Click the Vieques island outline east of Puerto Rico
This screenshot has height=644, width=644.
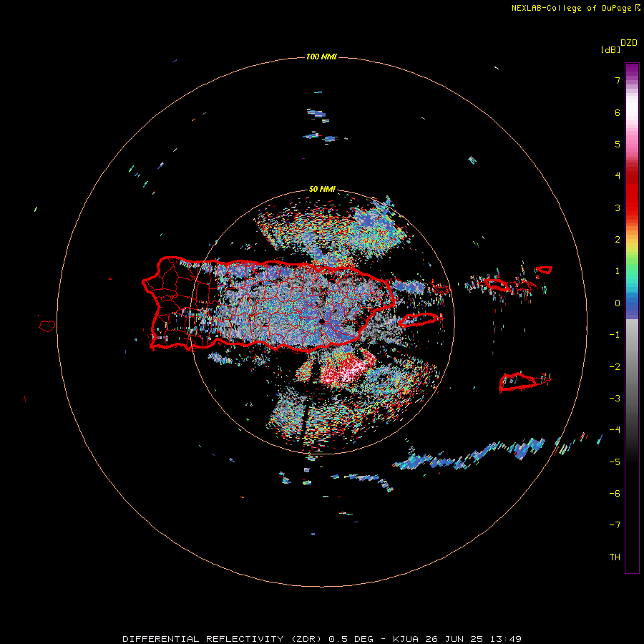click(419, 320)
